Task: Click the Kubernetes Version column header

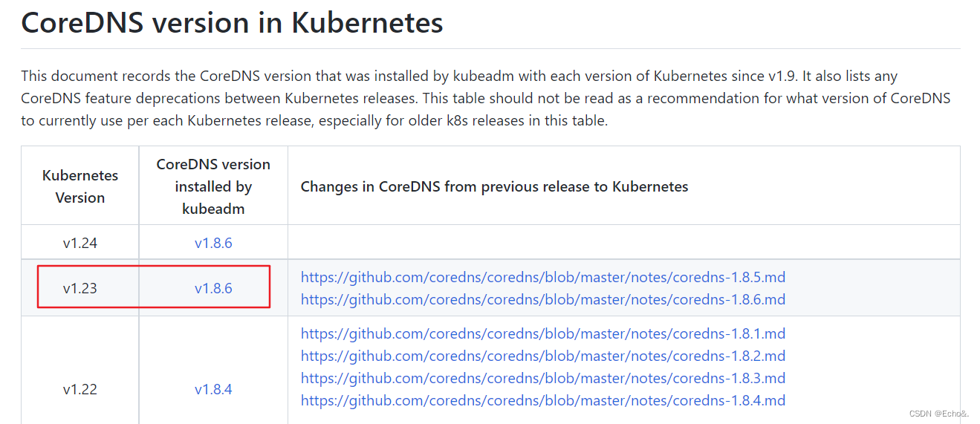Action: tap(80, 186)
